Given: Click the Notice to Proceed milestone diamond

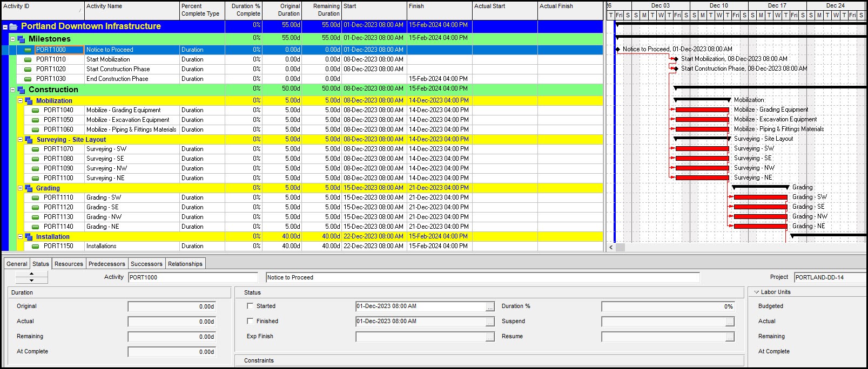Looking at the screenshot, I should [x=618, y=49].
